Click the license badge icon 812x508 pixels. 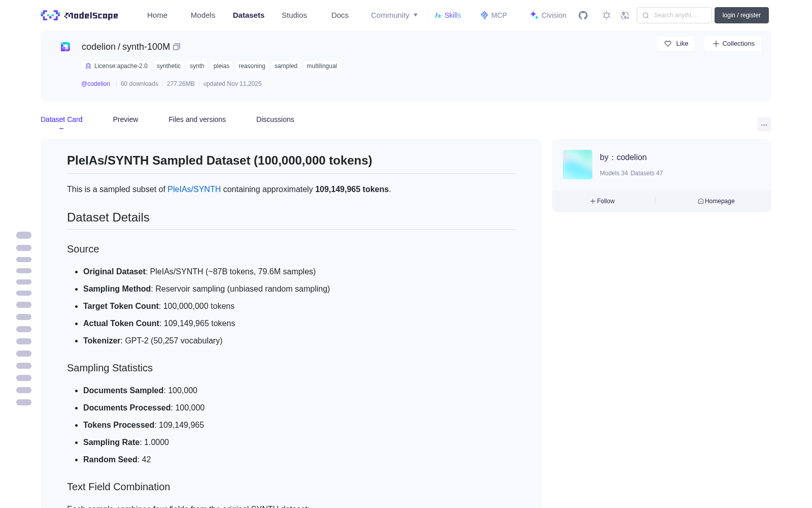pos(88,66)
